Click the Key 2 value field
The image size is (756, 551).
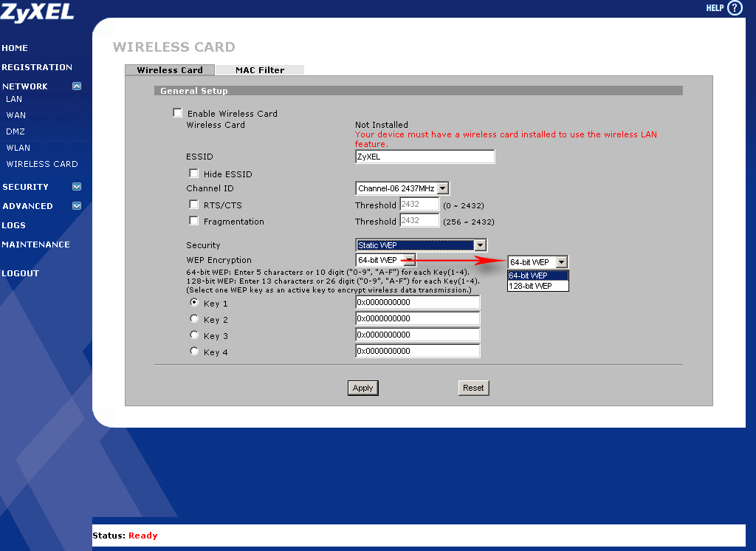point(418,318)
